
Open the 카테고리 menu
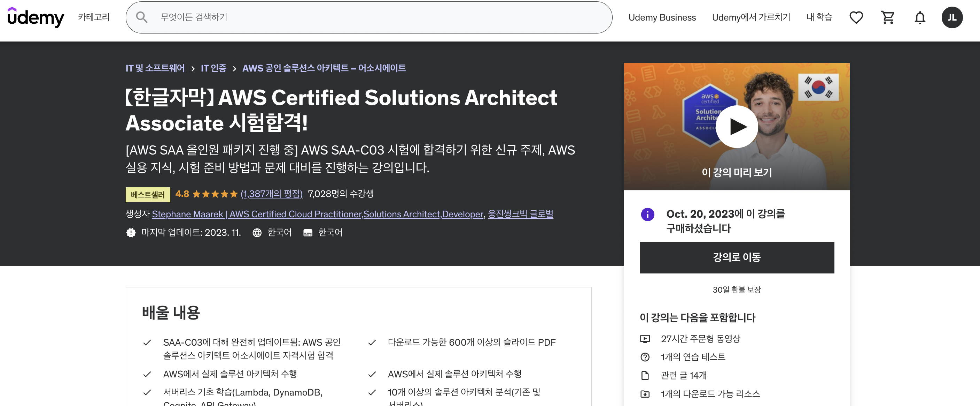[x=94, y=17]
